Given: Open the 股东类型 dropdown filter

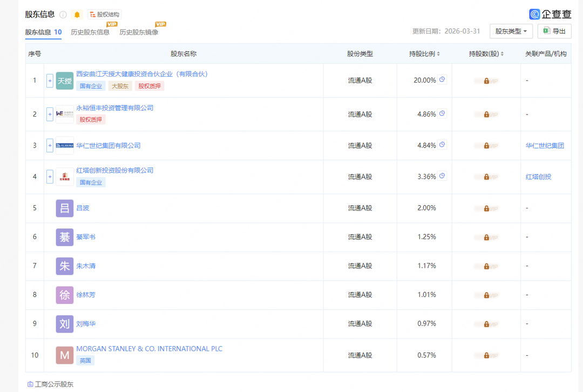Looking at the screenshot, I should 511,31.
